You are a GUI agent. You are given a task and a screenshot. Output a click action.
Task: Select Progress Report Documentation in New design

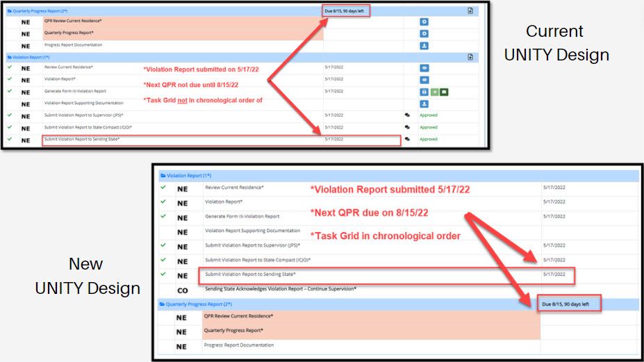click(x=239, y=345)
